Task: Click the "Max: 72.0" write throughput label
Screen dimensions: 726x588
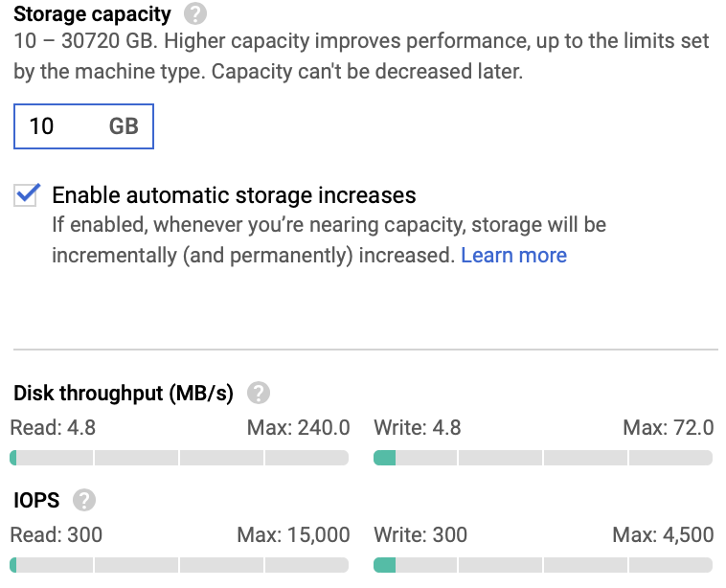Action: coord(668,427)
